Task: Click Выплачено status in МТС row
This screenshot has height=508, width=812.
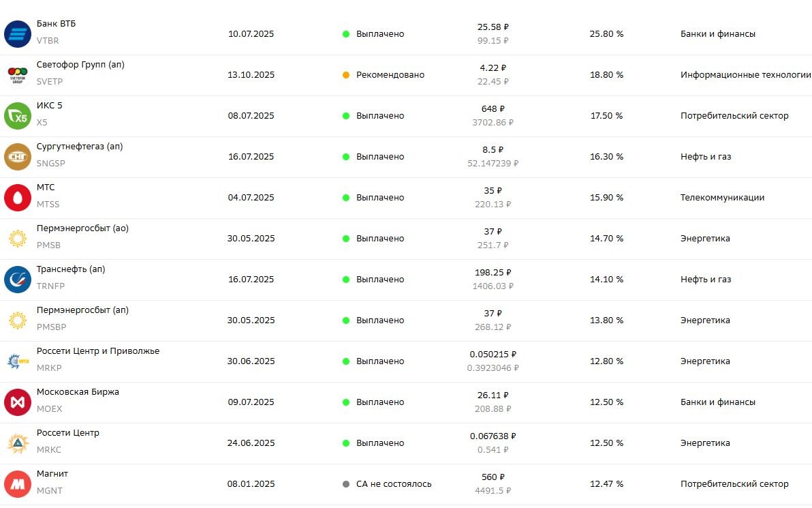Action: 380,198
